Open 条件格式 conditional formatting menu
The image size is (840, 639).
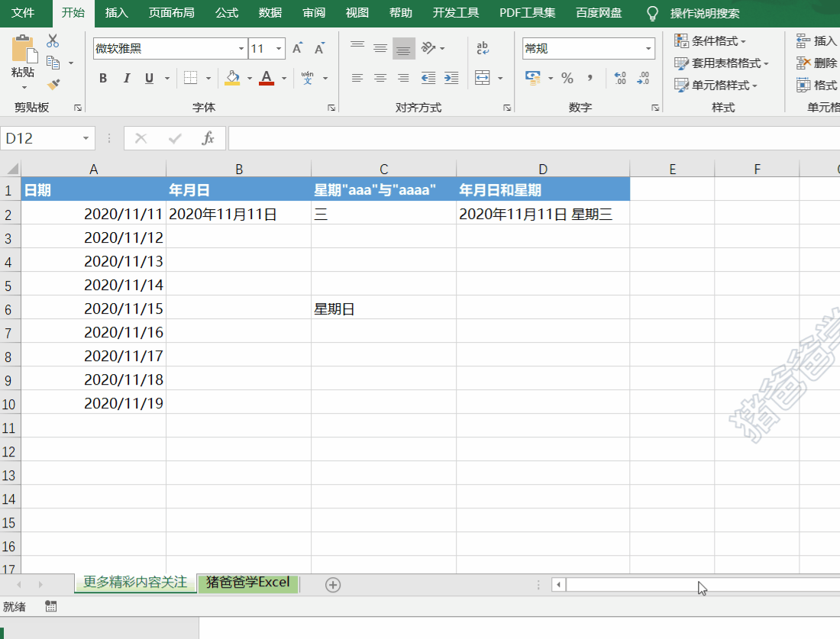point(710,40)
